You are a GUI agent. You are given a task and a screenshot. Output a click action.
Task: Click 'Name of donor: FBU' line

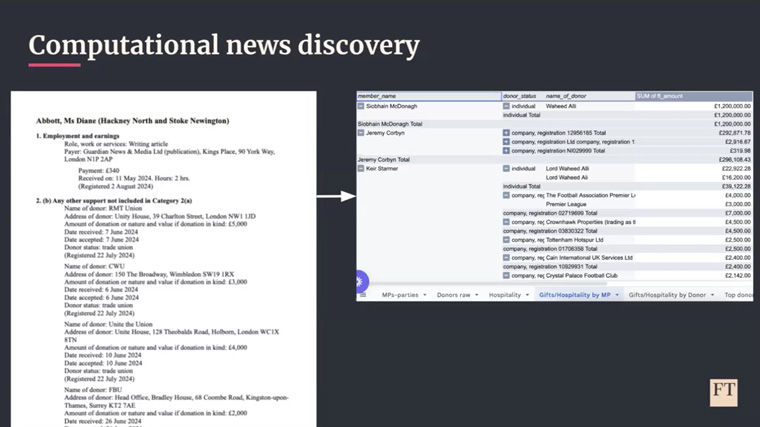pyautogui.click(x=93, y=390)
